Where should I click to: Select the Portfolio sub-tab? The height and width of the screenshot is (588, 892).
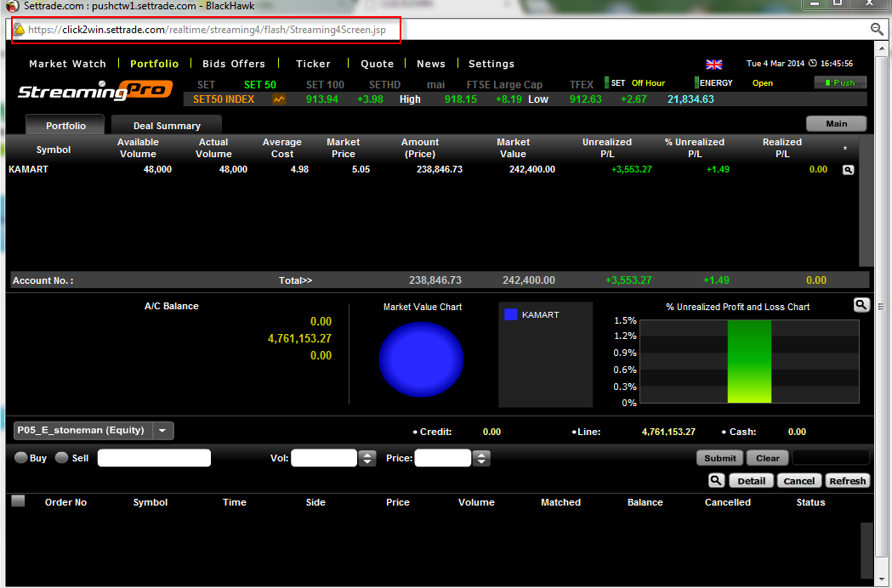point(65,125)
